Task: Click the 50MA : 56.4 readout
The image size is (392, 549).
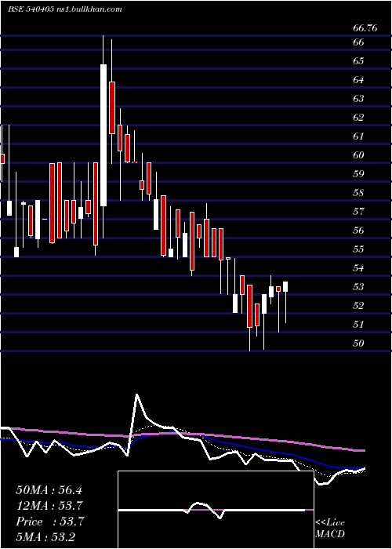Action: 49,490
